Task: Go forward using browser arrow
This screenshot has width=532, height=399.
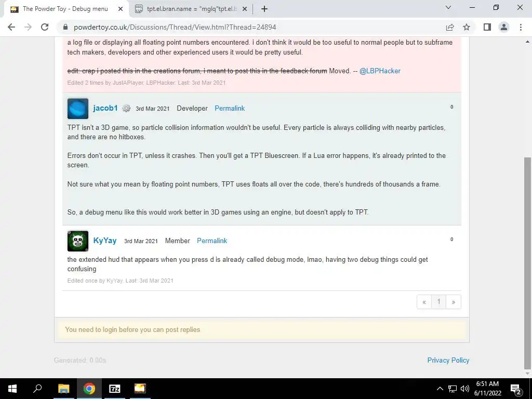Action: tap(28, 27)
